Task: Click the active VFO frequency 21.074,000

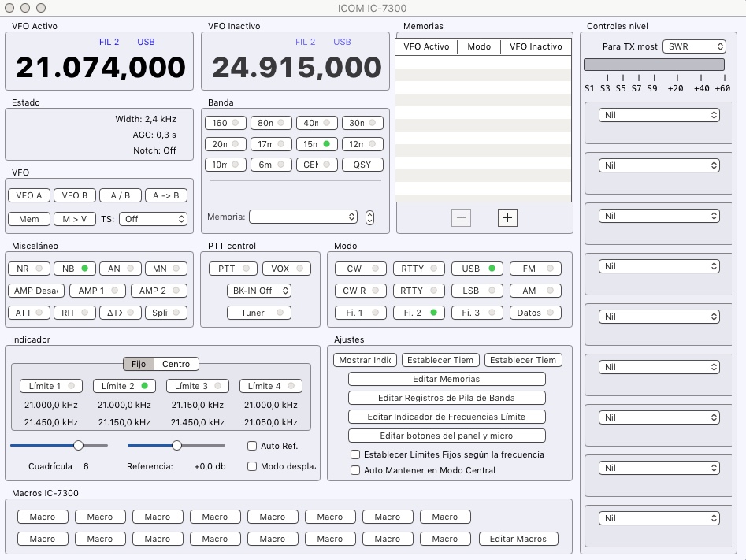Action: [x=100, y=67]
